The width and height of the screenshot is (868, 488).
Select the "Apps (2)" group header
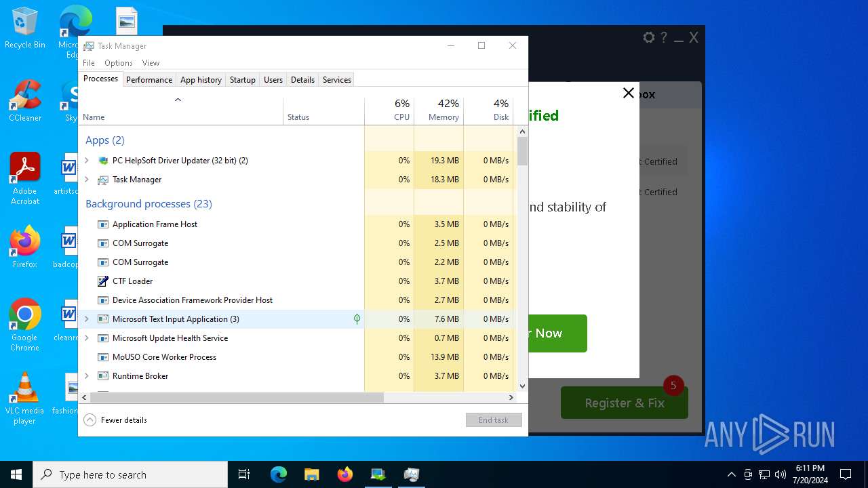(x=105, y=140)
